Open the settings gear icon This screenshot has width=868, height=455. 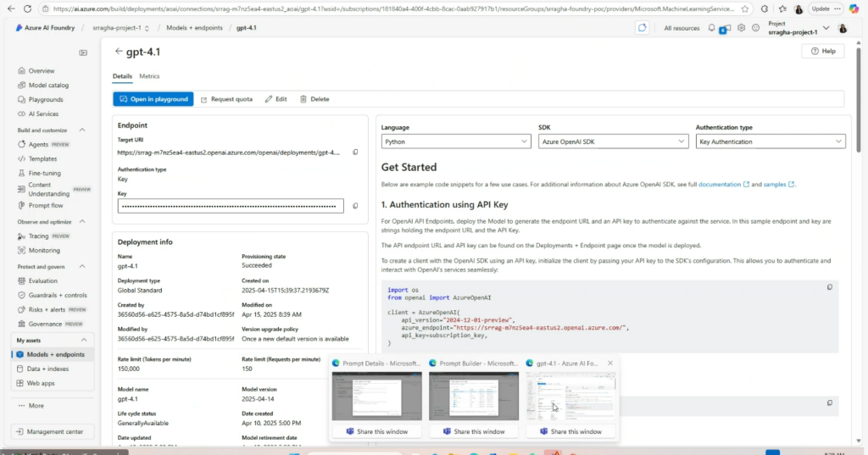(741, 28)
